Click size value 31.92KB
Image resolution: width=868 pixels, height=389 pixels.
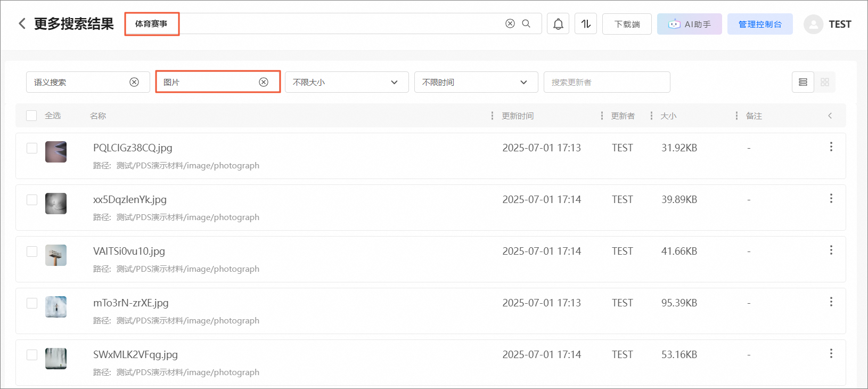point(679,148)
